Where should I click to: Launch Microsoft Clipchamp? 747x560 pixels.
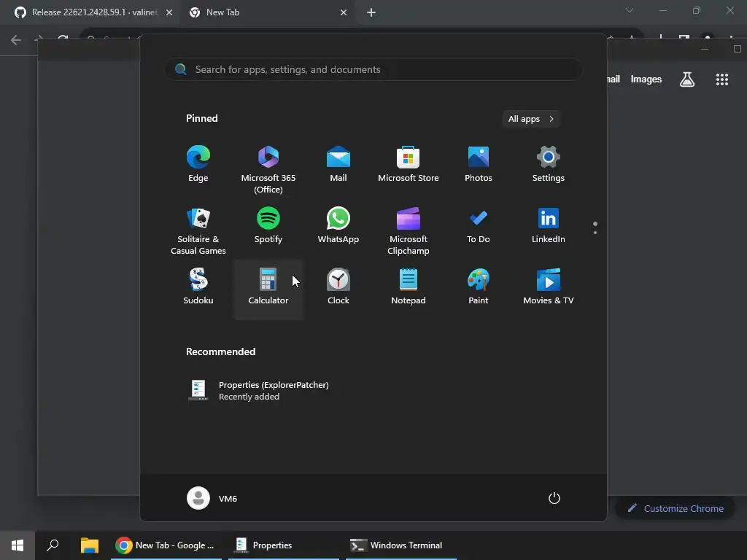point(409,231)
